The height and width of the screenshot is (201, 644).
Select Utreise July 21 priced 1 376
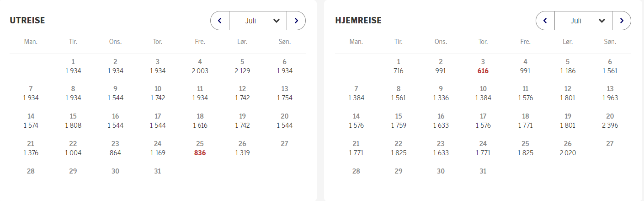click(31, 148)
